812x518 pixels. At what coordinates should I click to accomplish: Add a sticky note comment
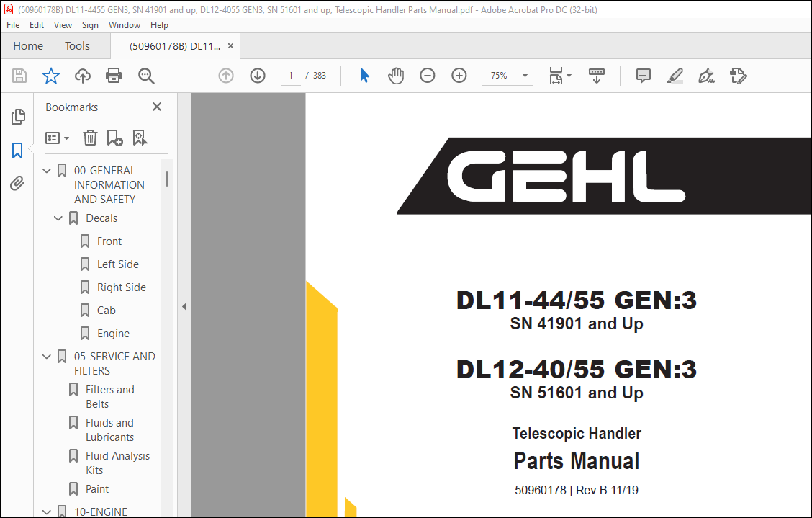pyautogui.click(x=643, y=76)
